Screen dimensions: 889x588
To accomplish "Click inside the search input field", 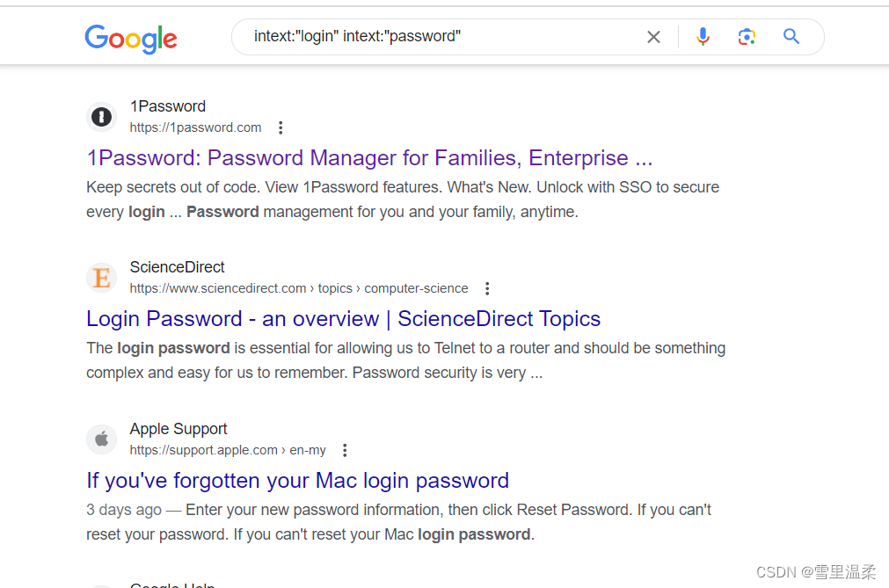I will 396,36.
